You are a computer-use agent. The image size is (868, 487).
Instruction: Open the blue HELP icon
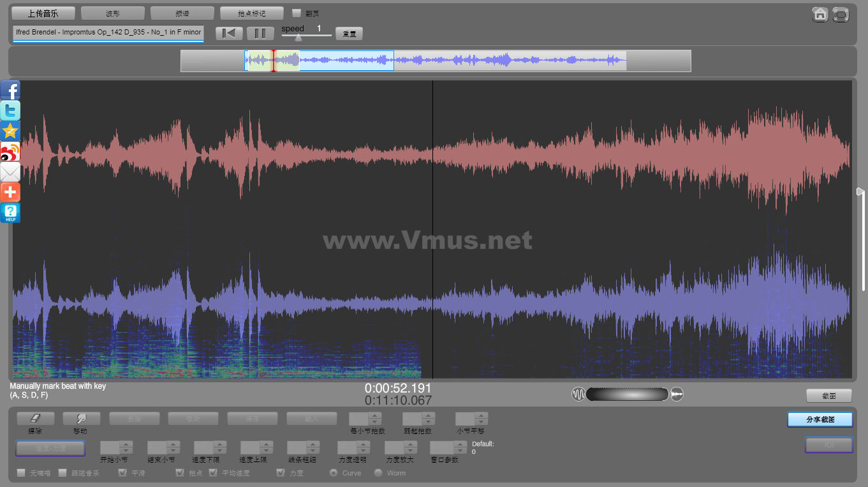tap(10, 213)
